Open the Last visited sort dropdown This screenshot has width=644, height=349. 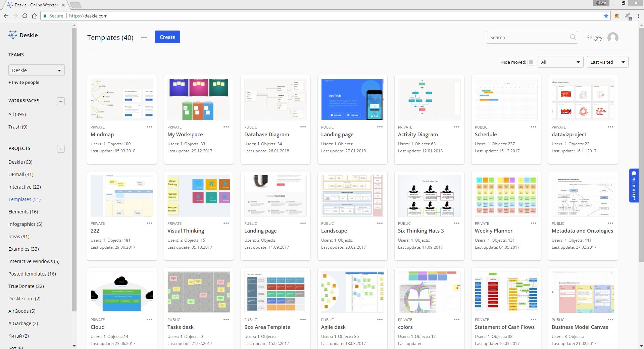[x=607, y=62]
